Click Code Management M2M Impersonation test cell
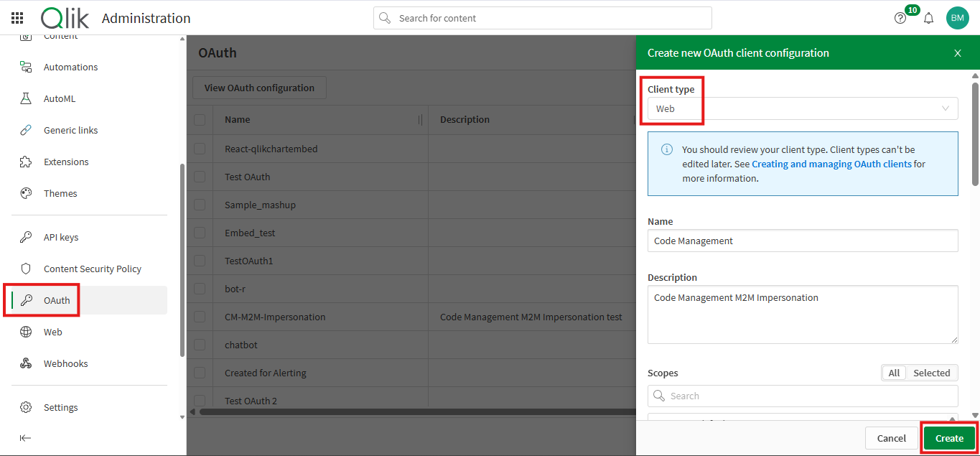 (531, 317)
